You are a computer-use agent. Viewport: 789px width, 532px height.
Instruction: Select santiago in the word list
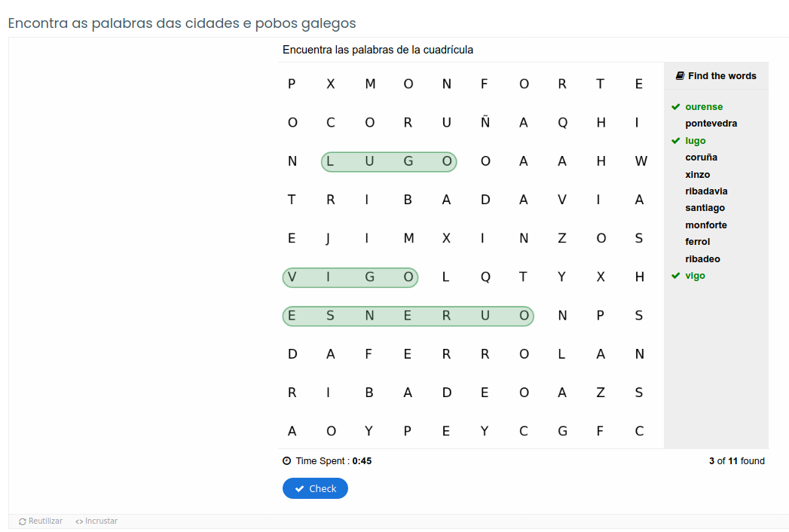(x=705, y=207)
